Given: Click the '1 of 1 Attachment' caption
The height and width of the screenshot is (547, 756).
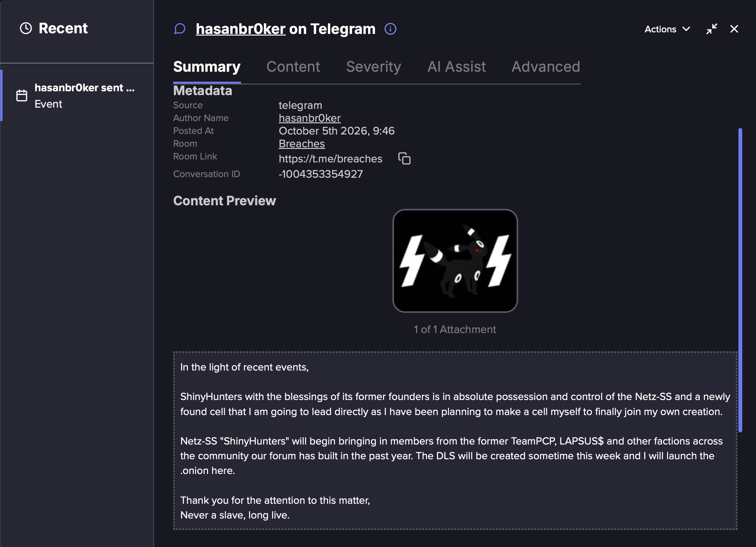Looking at the screenshot, I should point(455,330).
